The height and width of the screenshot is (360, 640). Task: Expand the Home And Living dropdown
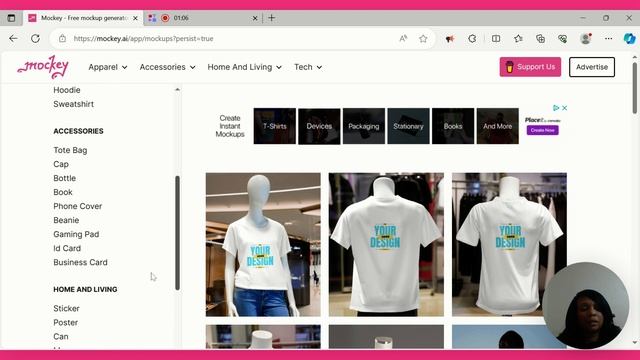click(244, 67)
